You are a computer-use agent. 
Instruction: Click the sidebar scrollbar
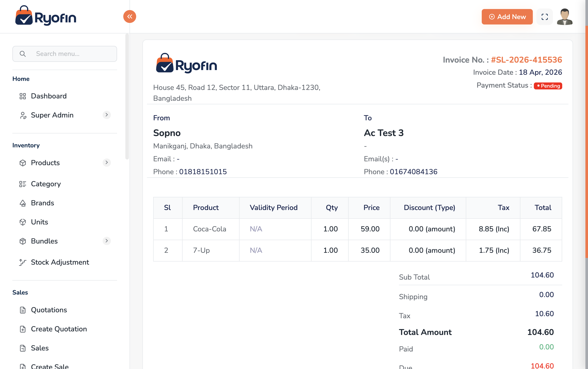[127, 97]
